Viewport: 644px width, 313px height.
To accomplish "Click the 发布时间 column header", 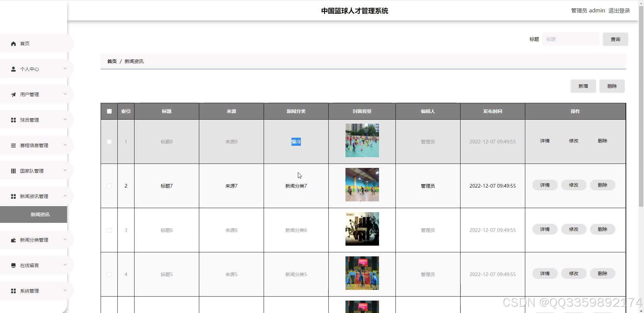I will point(493,111).
